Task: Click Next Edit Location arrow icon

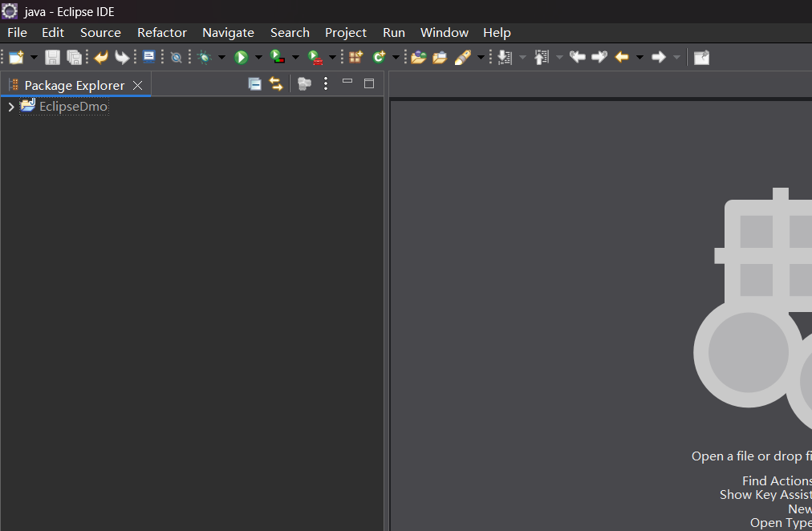Action: pyautogui.click(x=599, y=56)
